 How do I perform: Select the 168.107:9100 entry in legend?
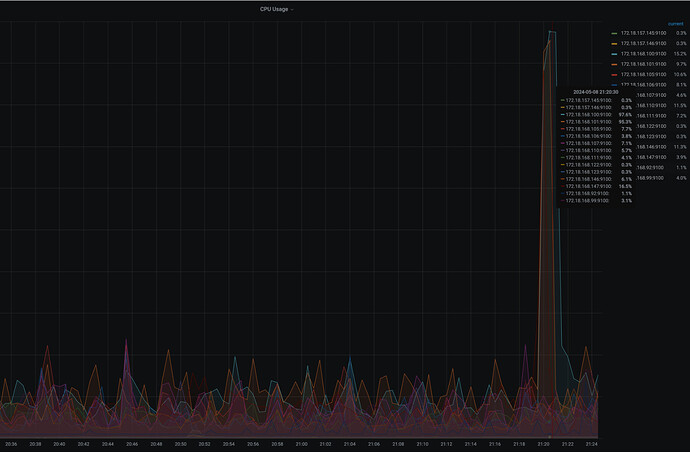(651, 95)
